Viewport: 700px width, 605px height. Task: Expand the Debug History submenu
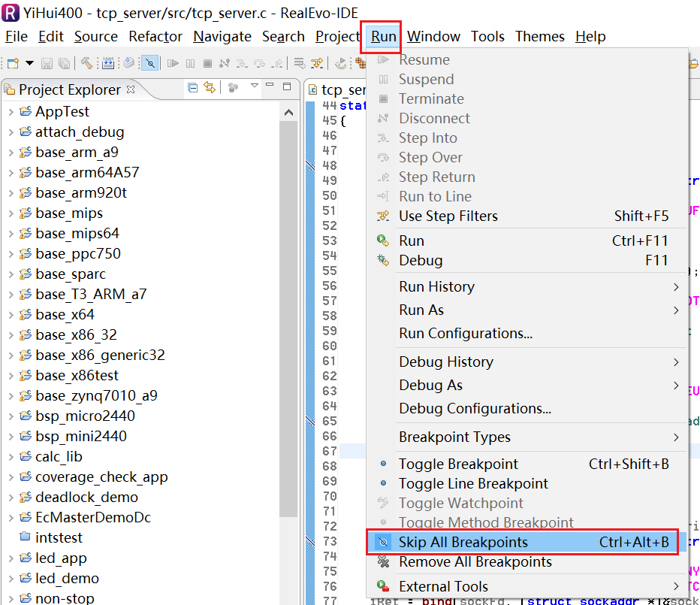527,362
